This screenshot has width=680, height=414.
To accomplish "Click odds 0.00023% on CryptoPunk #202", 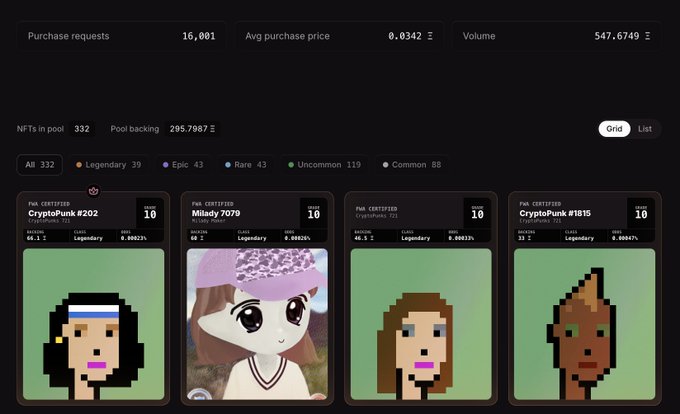I will (x=134, y=238).
